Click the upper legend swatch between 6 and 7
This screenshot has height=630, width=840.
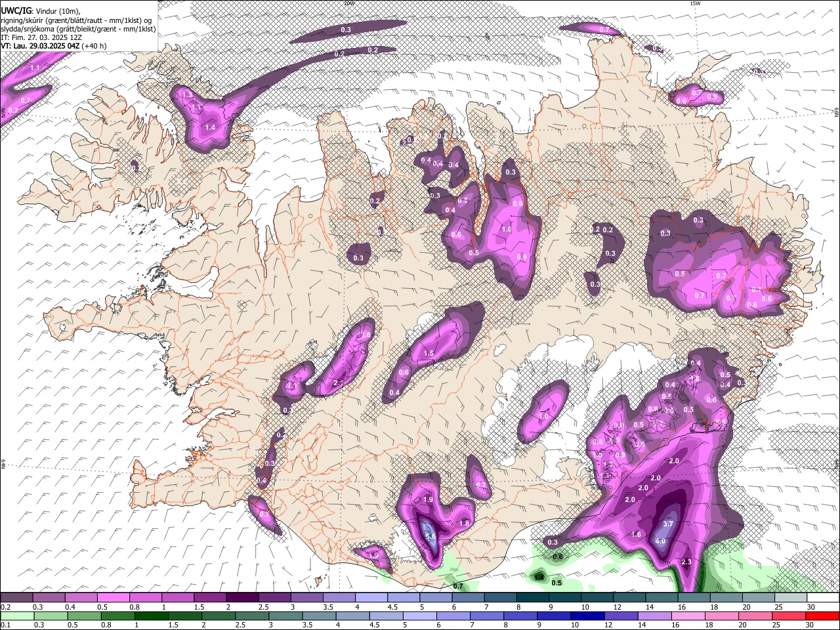click(x=469, y=598)
